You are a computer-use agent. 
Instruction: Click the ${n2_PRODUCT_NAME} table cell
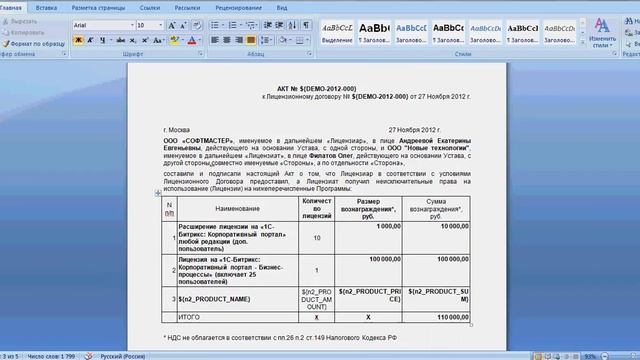pos(238,299)
